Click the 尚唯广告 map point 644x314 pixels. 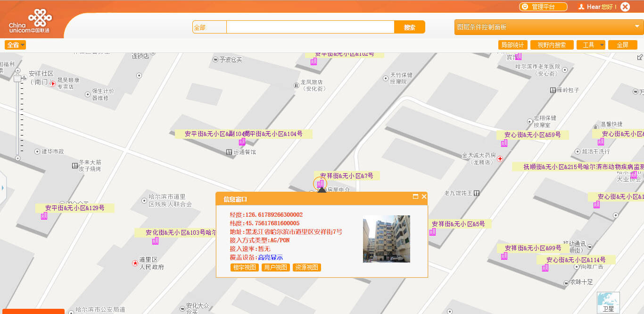tap(577, 266)
